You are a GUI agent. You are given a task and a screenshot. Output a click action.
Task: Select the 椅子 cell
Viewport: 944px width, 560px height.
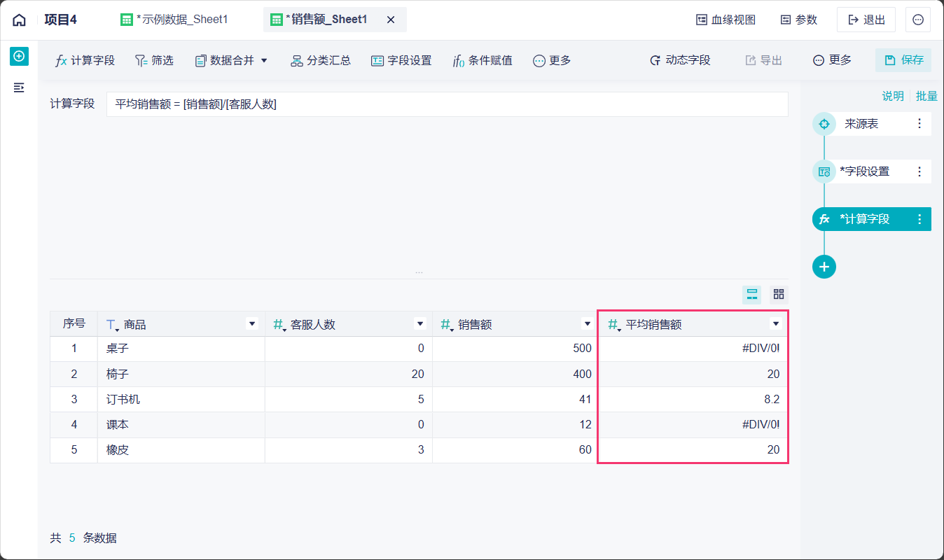point(181,374)
